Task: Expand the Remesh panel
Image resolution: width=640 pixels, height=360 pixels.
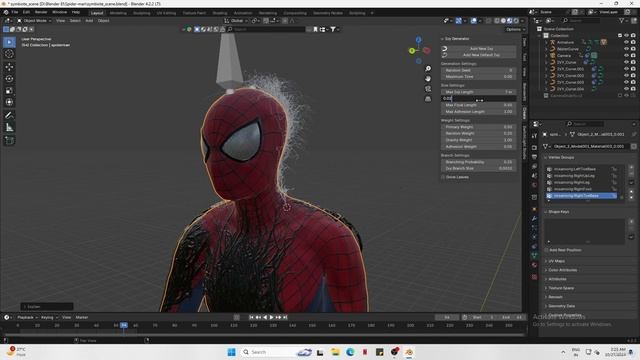Action: click(x=555, y=297)
